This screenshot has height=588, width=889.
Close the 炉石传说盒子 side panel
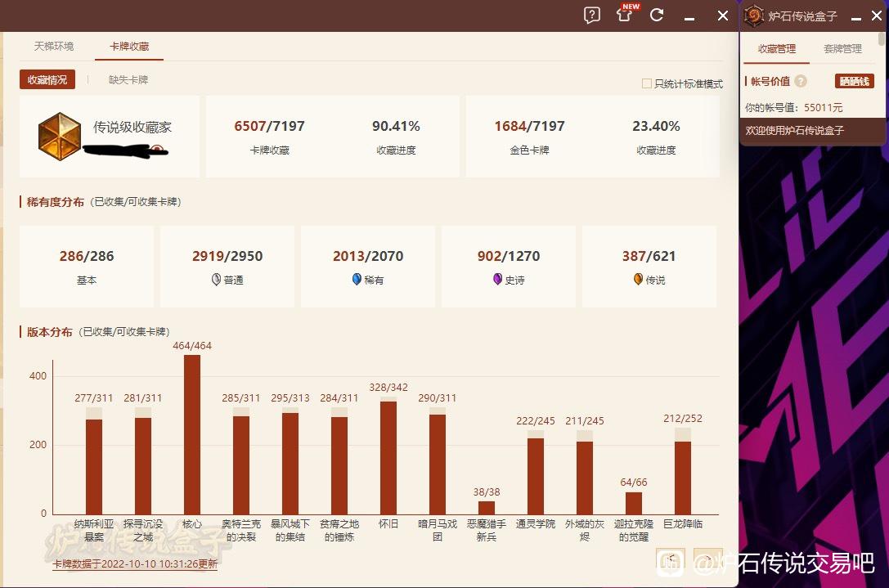tap(877, 16)
